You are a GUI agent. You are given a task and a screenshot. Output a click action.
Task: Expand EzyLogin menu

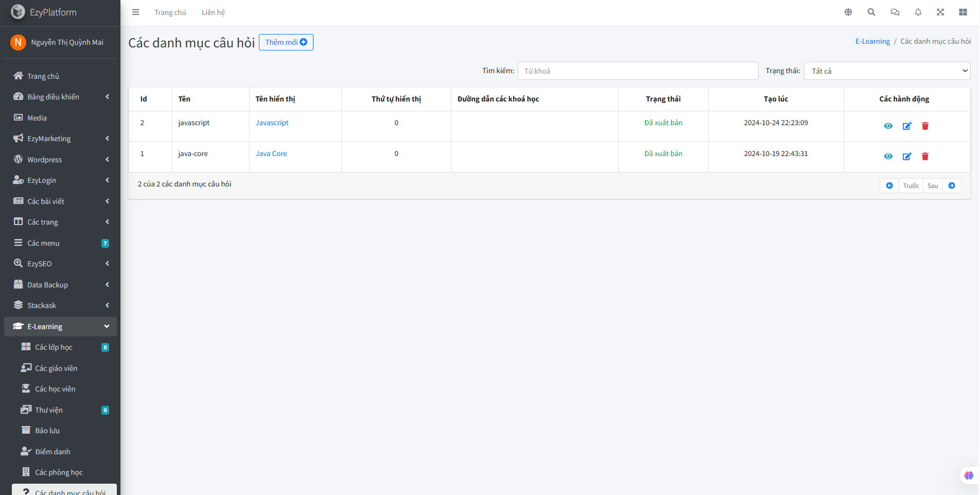[60, 180]
